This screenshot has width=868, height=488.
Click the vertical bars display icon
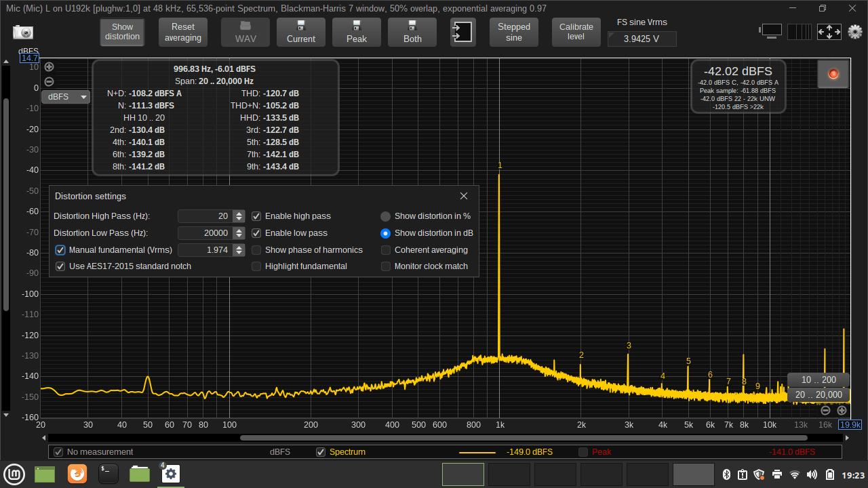tap(800, 32)
